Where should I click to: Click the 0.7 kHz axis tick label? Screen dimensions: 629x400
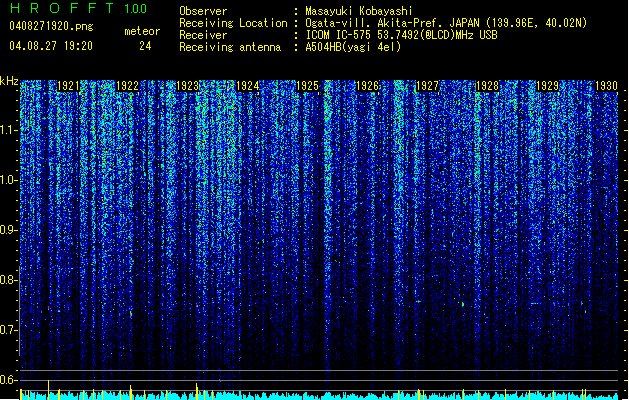(9, 330)
